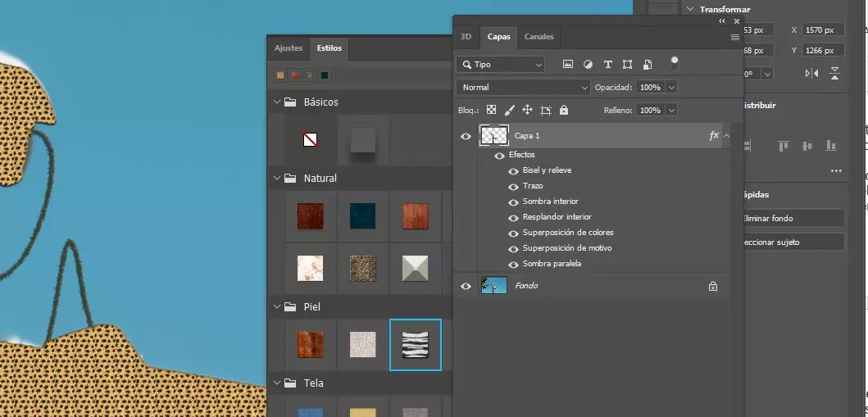Click lock image pixels brush icon
Image resolution: width=868 pixels, height=417 pixels.
point(509,110)
